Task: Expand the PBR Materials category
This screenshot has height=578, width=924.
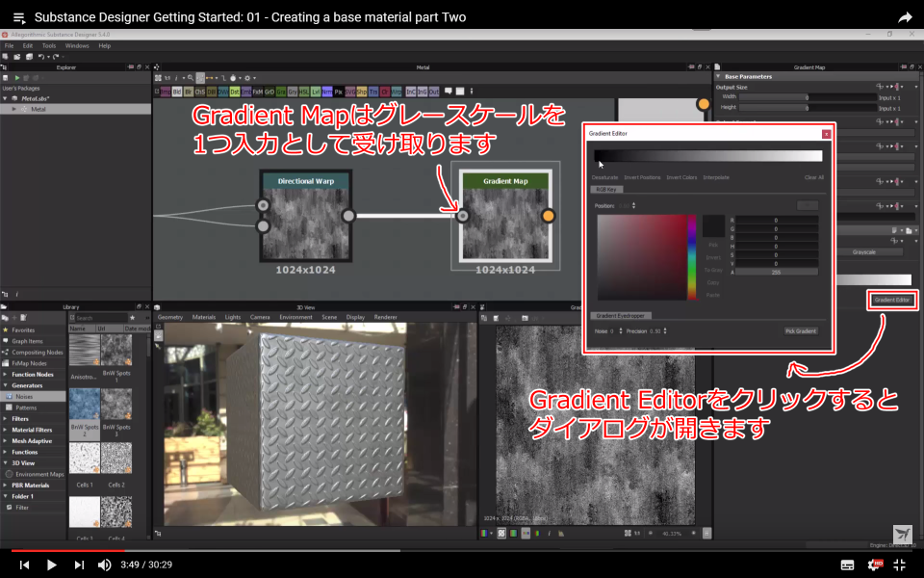Action: click(x=6, y=486)
